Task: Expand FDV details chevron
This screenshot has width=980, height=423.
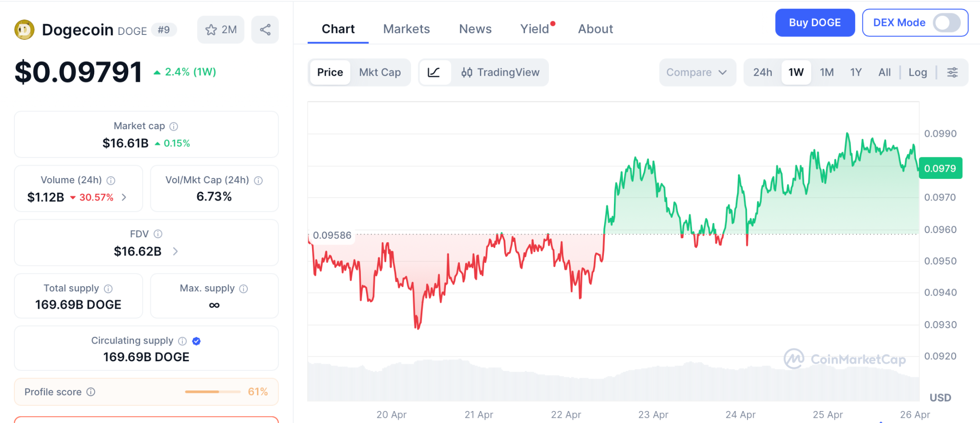Action: (176, 251)
